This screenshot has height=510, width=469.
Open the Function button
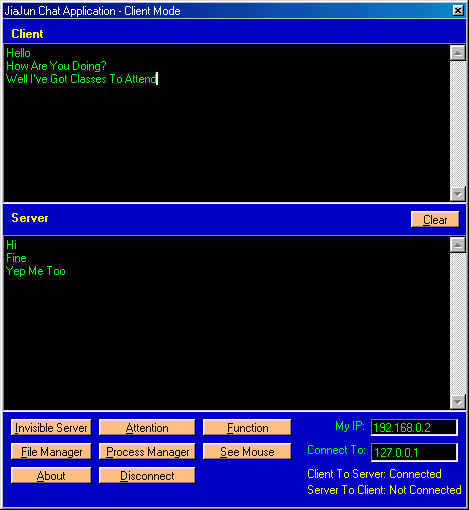247,428
